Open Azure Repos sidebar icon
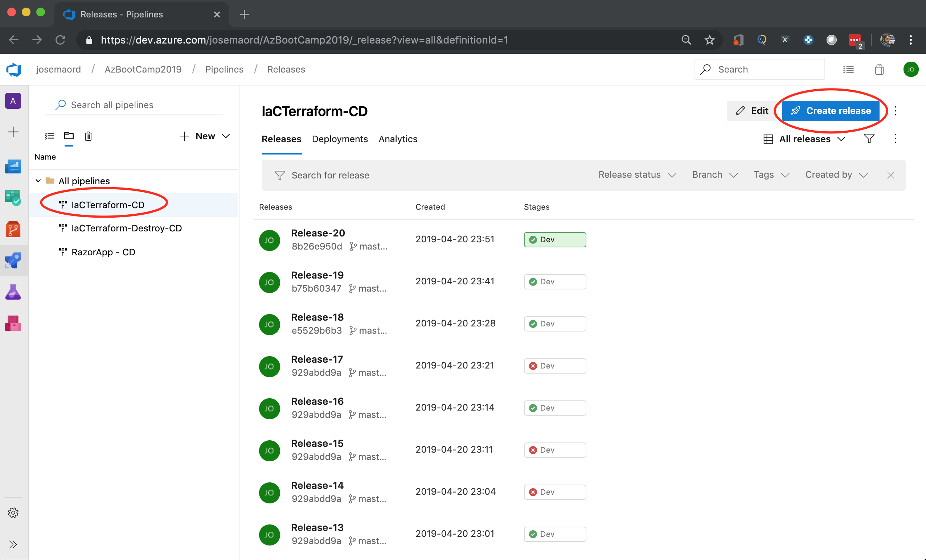The height and width of the screenshot is (560, 926). (x=13, y=229)
